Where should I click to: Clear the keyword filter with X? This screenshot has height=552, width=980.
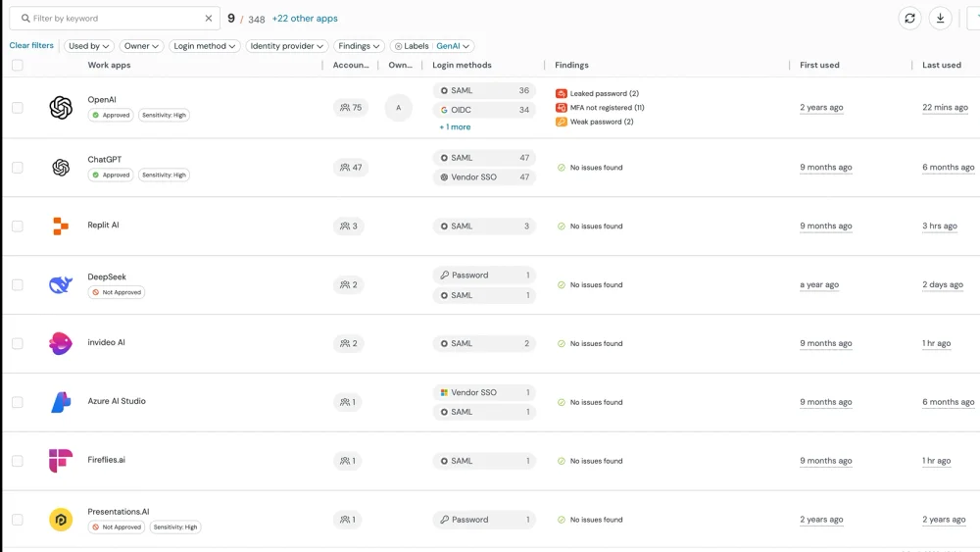pos(209,18)
